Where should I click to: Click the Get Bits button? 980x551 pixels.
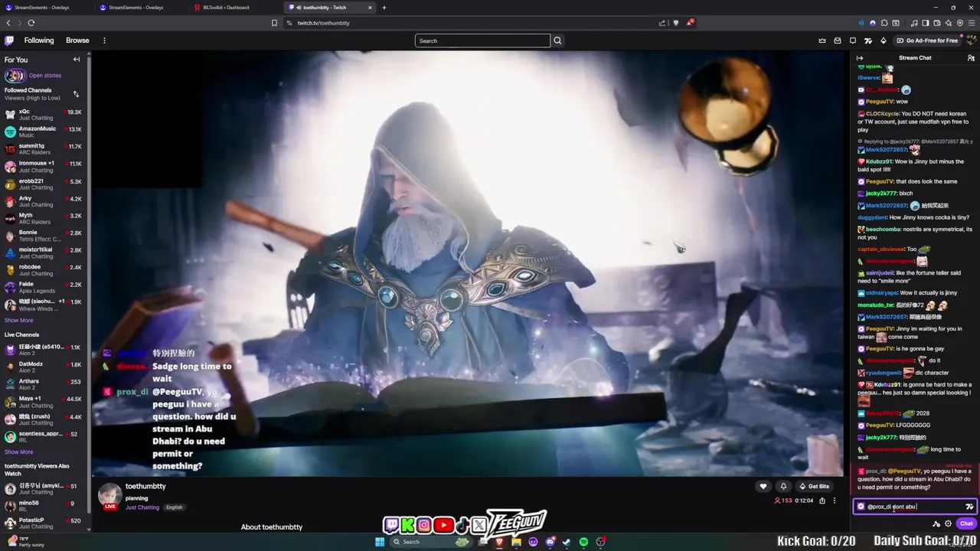pyautogui.click(x=814, y=487)
